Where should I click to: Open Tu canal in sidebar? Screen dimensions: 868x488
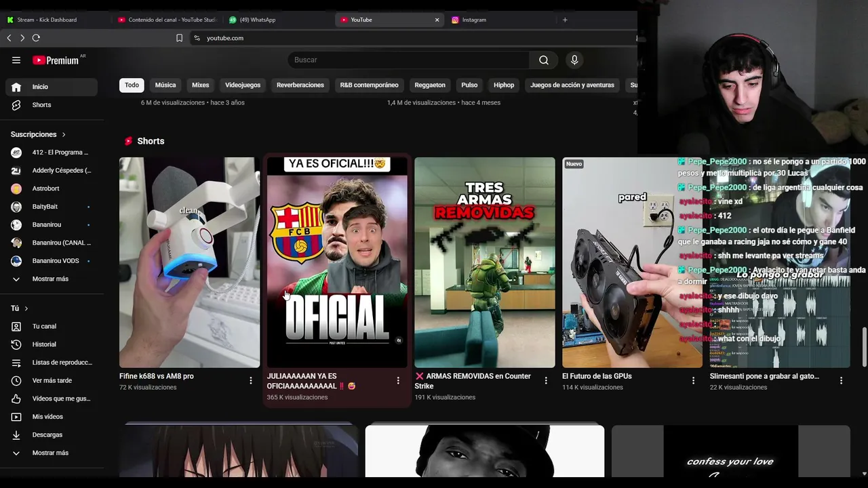(52, 326)
